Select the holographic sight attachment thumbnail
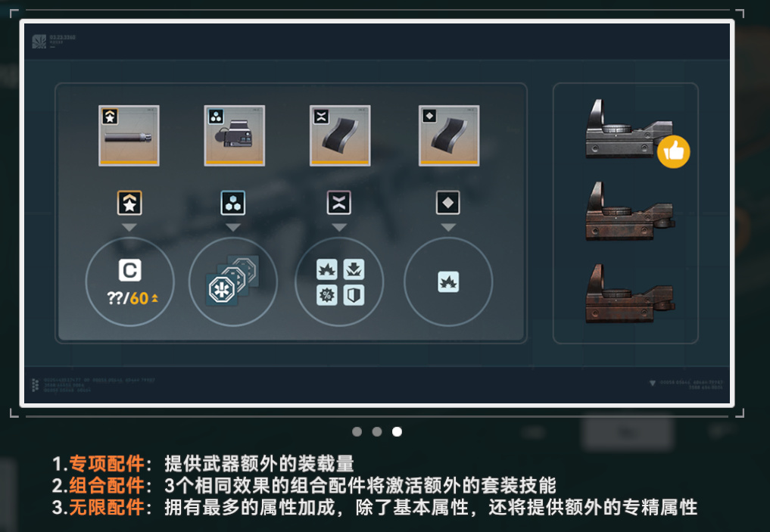 (234, 135)
